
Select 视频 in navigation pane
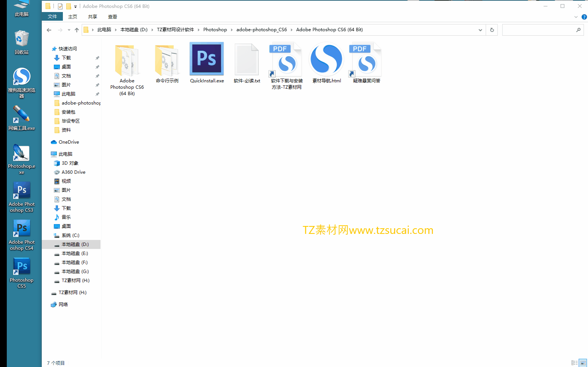(66, 181)
